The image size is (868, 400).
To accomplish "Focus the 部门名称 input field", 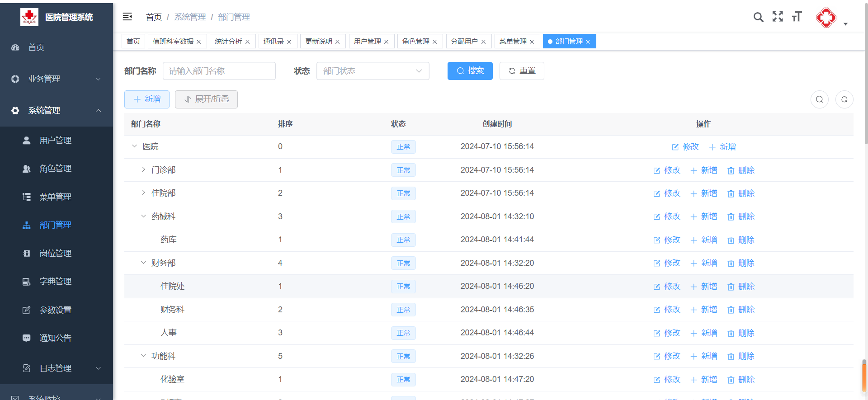I will 219,71.
